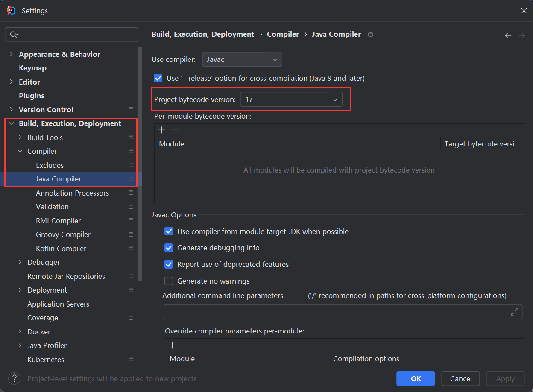Click the IntelliJ IDEA logo in title bar
Screen dimensions: 533x392
coord(11,11)
